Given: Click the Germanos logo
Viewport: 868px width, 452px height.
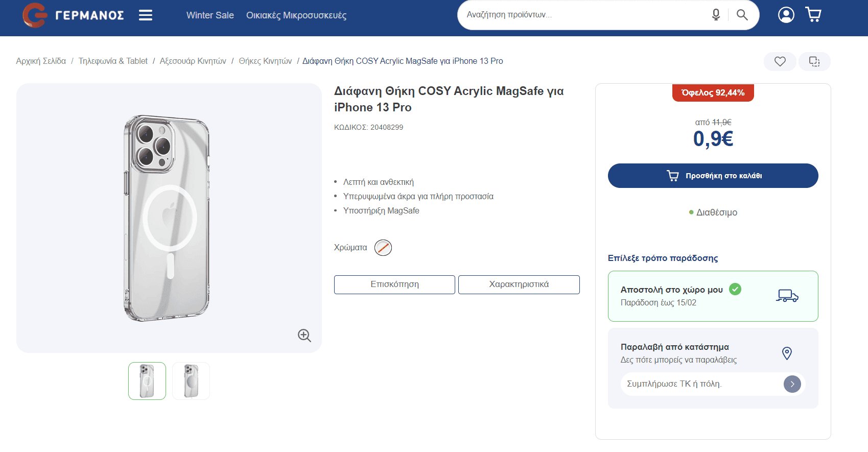Looking at the screenshot, I should point(73,15).
